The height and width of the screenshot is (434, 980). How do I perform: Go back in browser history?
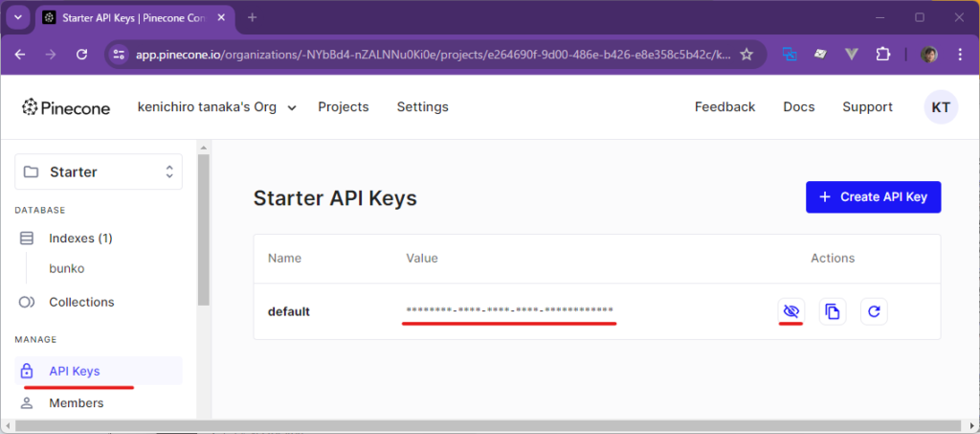[20, 55]
